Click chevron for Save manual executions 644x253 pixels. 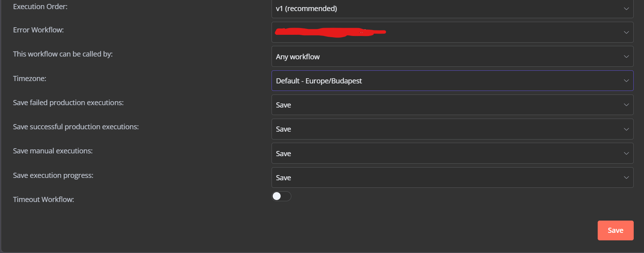pyautogui.click(x=626, y=153)
